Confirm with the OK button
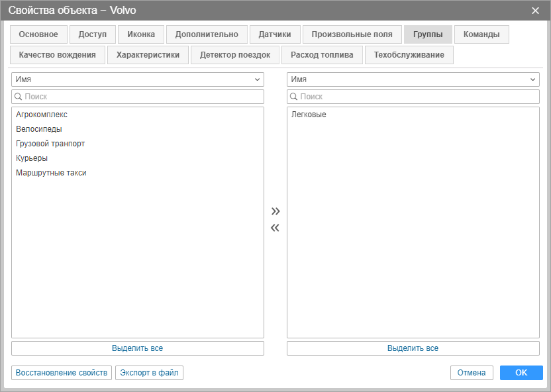The width and height of the screenshot is (551, 392). click(521, 373)
